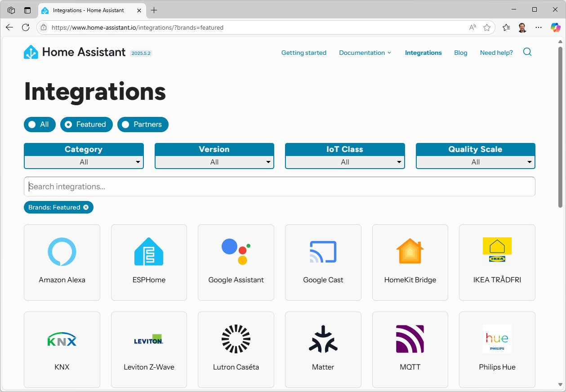Screen dimensions: 566x392
Task: Open the Google Assistant text link
Action: tap(236, 280)
